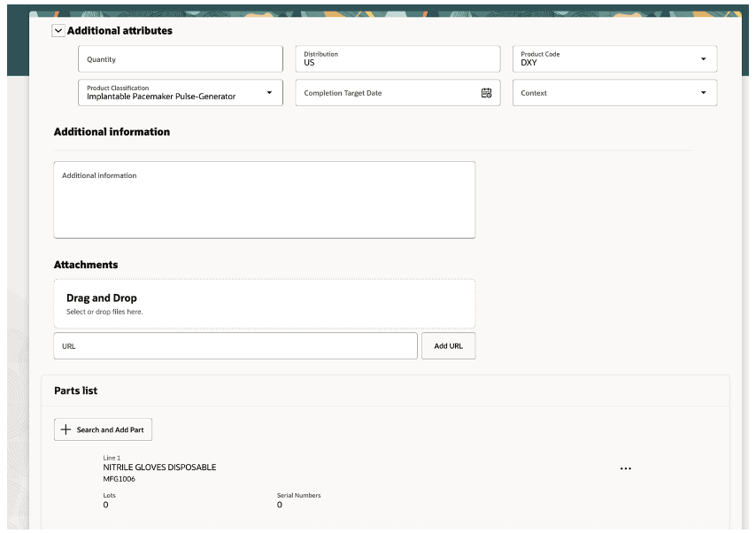Open the Completion Target Date calendar icon
The image size is (756, 533).
[487, 93]
